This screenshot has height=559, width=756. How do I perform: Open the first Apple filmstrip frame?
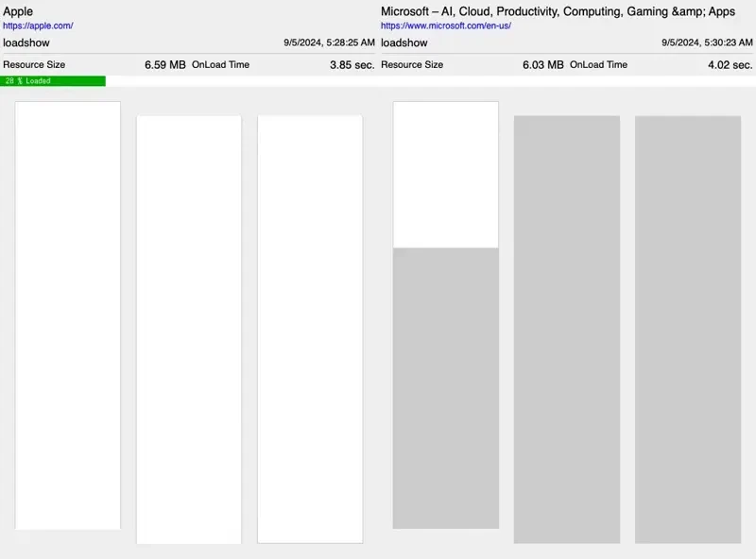(x=67, y=315)
